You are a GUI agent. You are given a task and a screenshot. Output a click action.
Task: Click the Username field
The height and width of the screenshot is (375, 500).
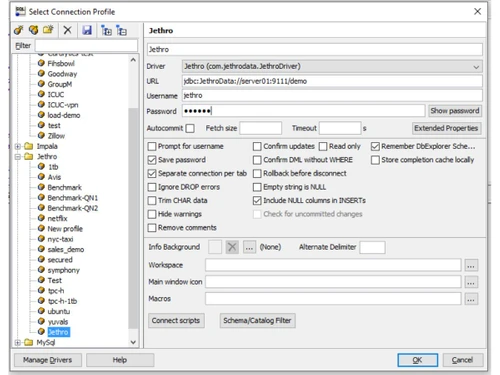pyautogui.click(x=332, y=96)
